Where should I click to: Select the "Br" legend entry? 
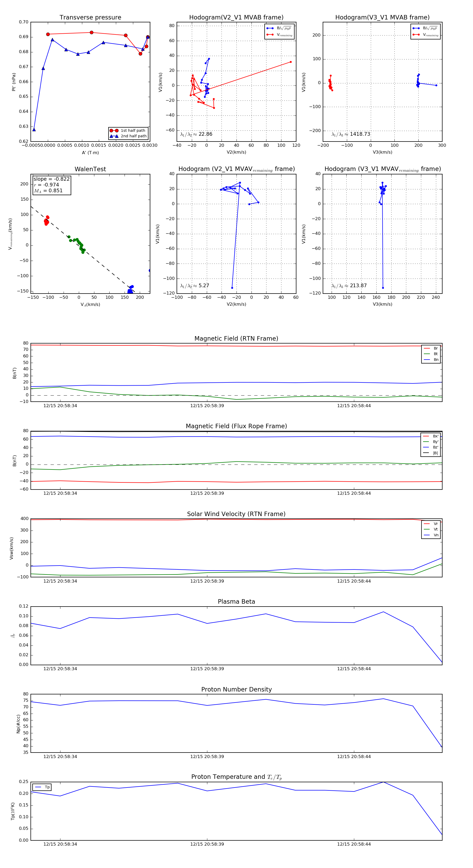431,349
